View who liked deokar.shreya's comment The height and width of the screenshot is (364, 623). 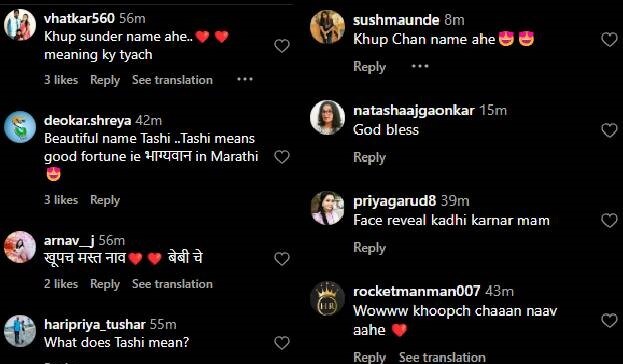pyautogui.click(x=61, y=199)
